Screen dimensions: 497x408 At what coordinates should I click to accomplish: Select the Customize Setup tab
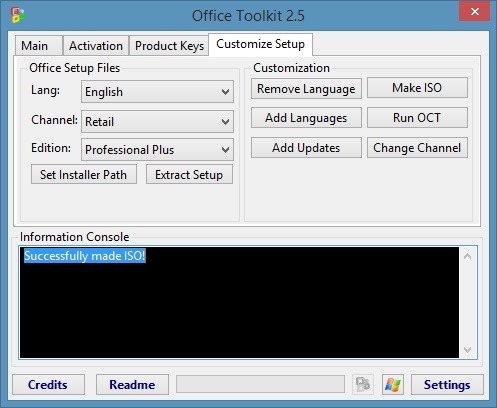point(260,44)
